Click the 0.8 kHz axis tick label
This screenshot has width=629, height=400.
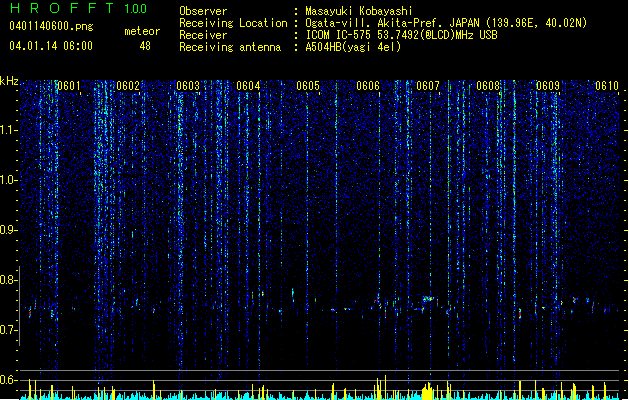8,280
